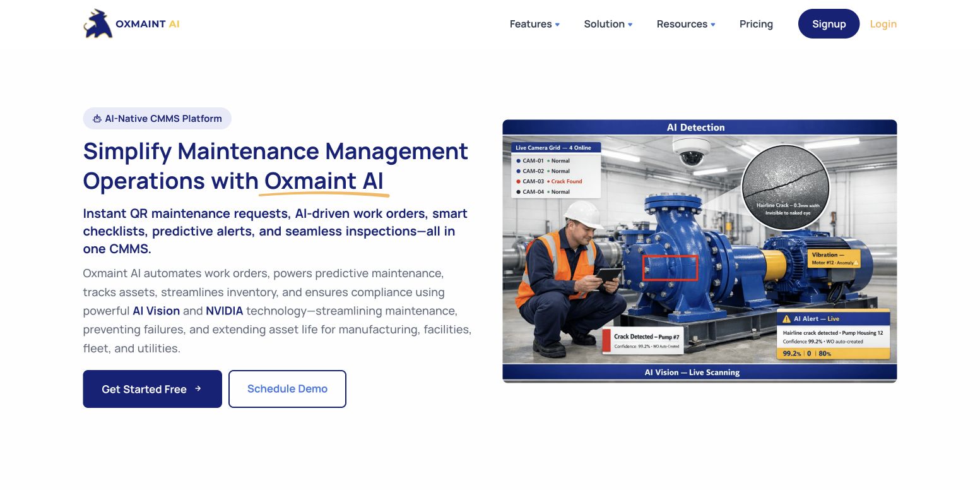The width and height of the screenshot is (980, 490).
Task: Click the "Vibration — Motor #12" tag
Action: coord(833,258)
